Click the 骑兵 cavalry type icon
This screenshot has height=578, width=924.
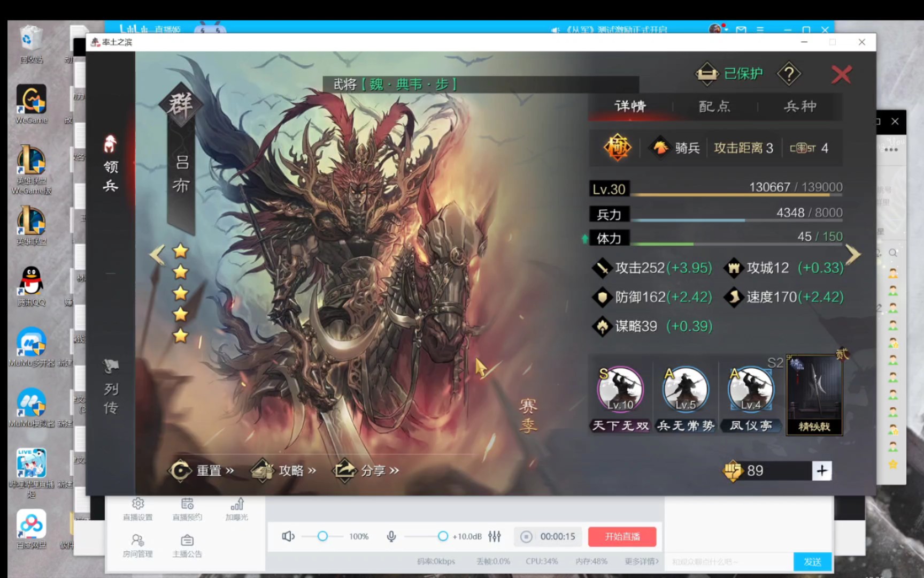(x=661, y=147)
